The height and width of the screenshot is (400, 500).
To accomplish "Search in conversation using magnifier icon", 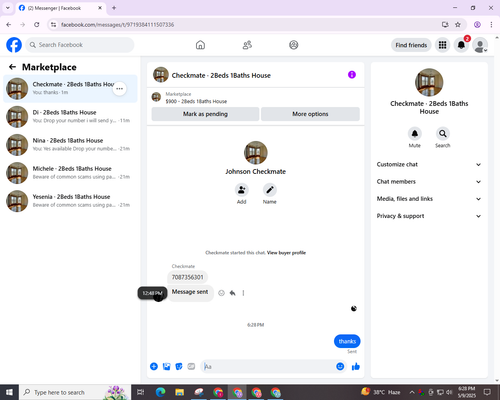I will pyautogui.click(x=443, y=134).
